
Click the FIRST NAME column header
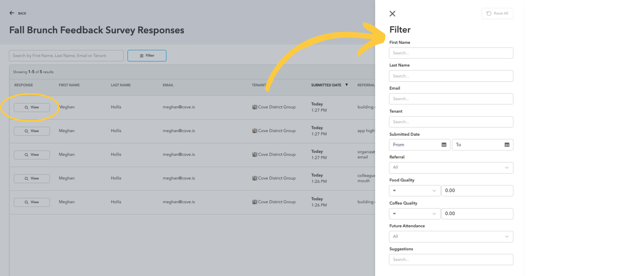[69, 85]
